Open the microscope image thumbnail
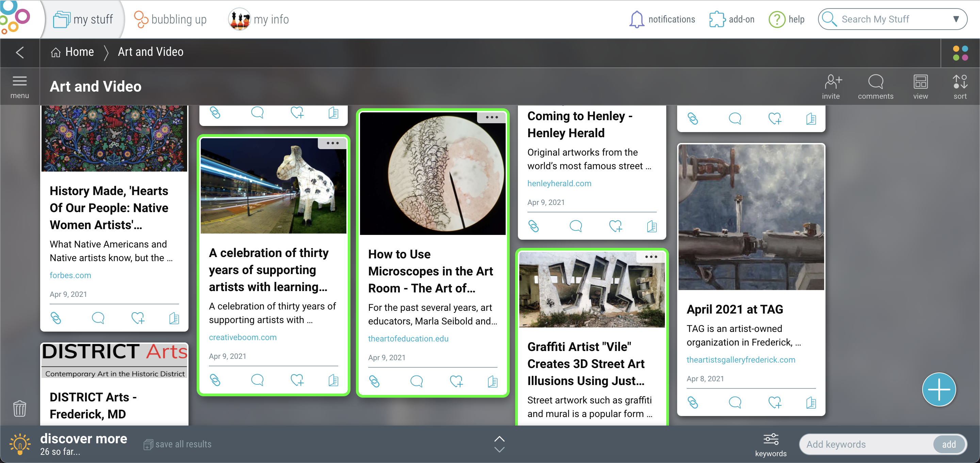 (432, 173)
